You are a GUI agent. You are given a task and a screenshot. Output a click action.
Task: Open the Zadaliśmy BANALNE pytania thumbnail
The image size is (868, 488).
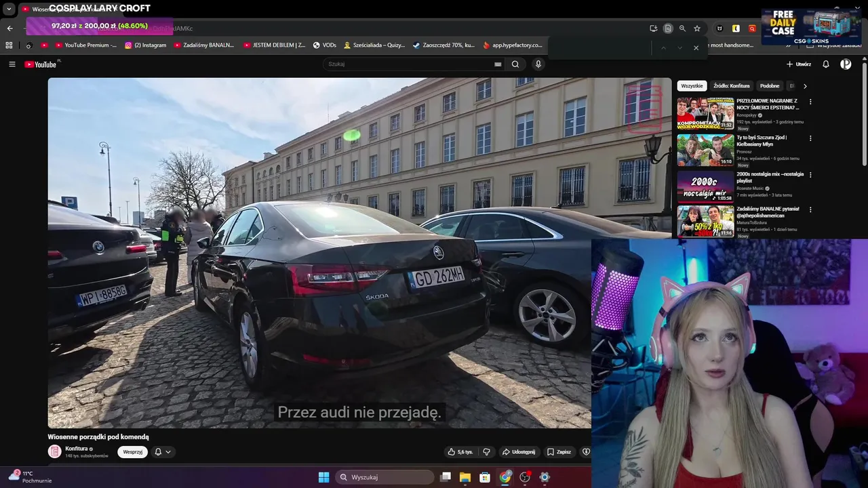[x=705, y=222]
